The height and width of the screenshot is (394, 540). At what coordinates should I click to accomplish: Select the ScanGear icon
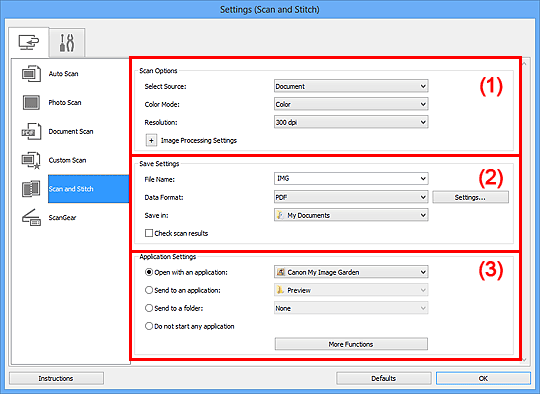31,218
